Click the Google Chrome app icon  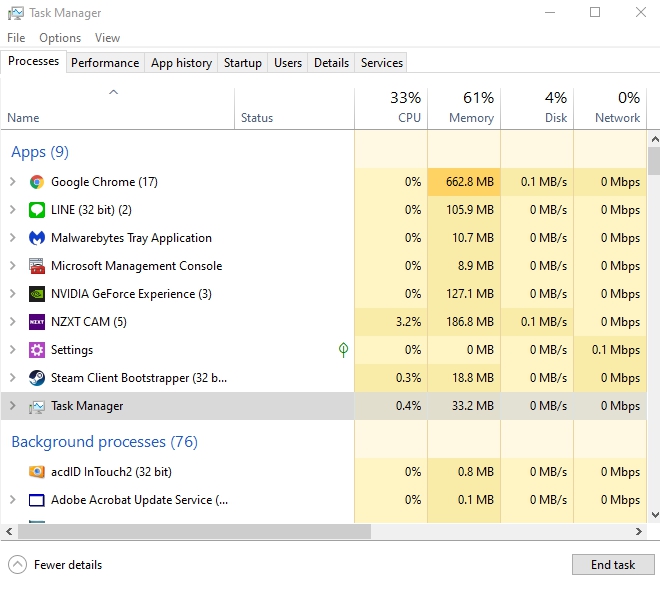coord(37,182)
